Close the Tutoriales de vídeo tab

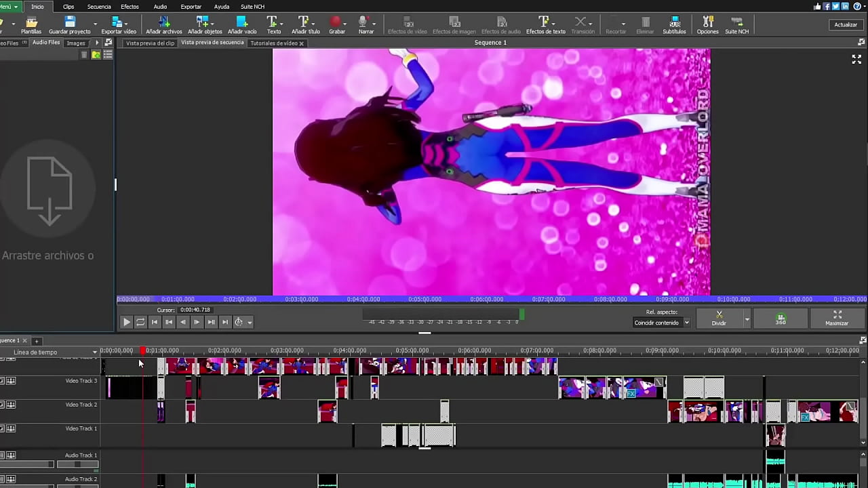coord(301,43)
